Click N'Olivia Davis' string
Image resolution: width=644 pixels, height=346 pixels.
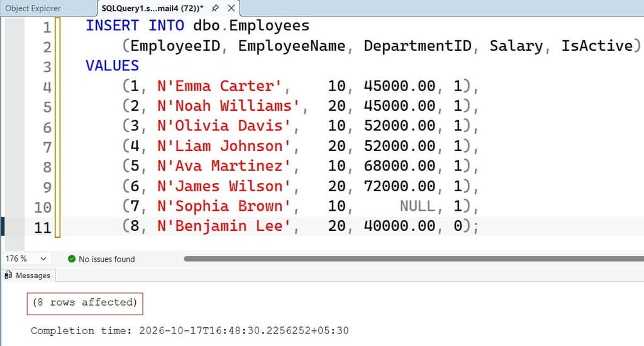[225, 126]
